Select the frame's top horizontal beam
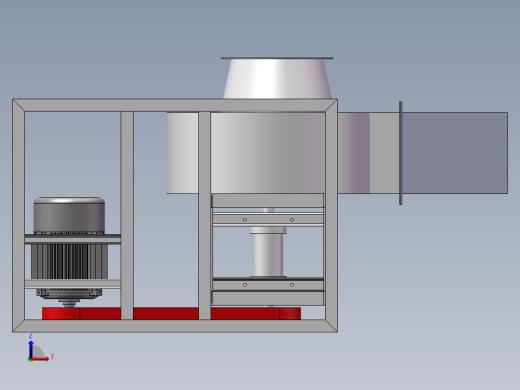The width and height of the screenshot is (520, 390). coord(175,105)
